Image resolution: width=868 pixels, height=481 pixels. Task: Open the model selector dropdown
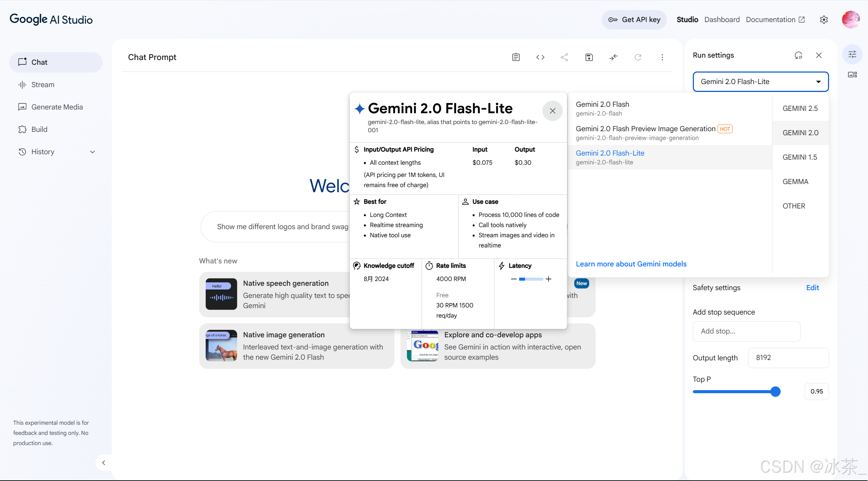pyautogui.click(x=761, y=82)
